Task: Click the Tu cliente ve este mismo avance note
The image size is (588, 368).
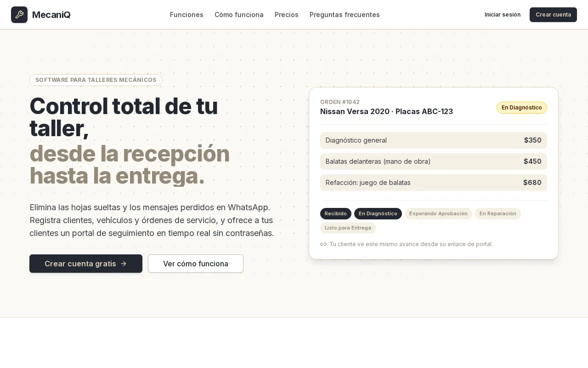Action: tap(411, 244)
